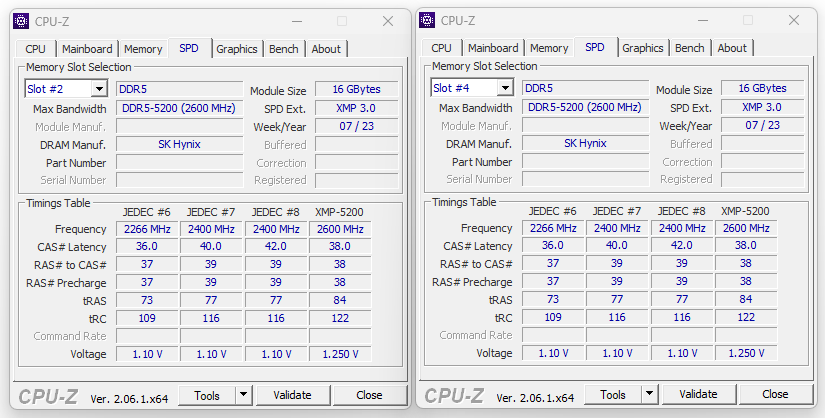Click 2266 MHz JEDEC #6 frequency, left window
Image resolution: width=825 pixels, height=418 pixels.
click(147, 229)
